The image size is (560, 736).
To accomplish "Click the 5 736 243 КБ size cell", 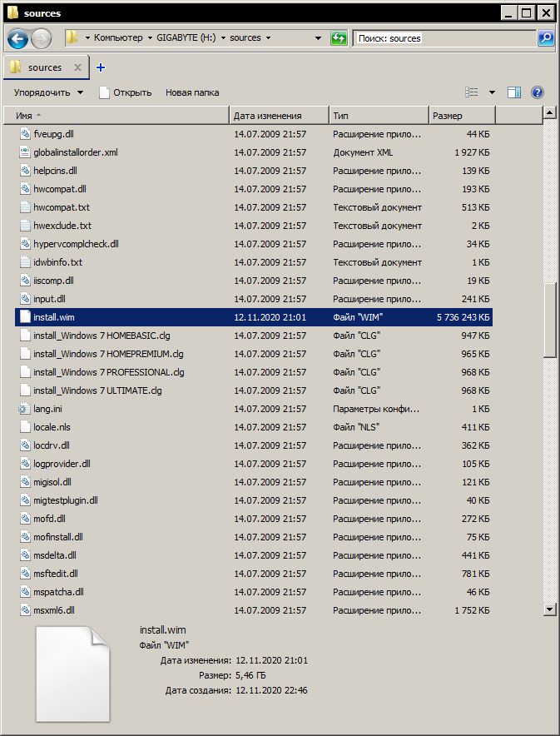I will tap(463, 317).
